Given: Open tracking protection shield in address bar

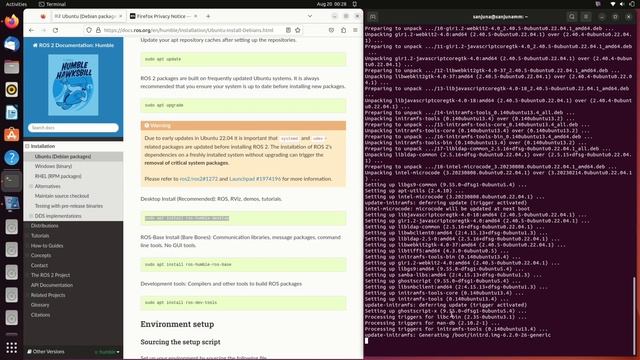Looking at the screenshot, I should pos(89,30).
